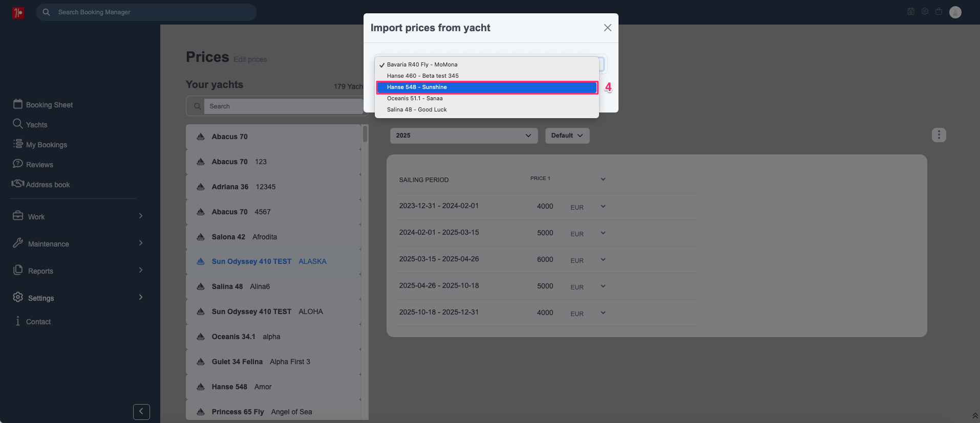Click the magnifier icon in the yacht search field
The width and height of the screenshot is (980, 423).
[197, 106]
